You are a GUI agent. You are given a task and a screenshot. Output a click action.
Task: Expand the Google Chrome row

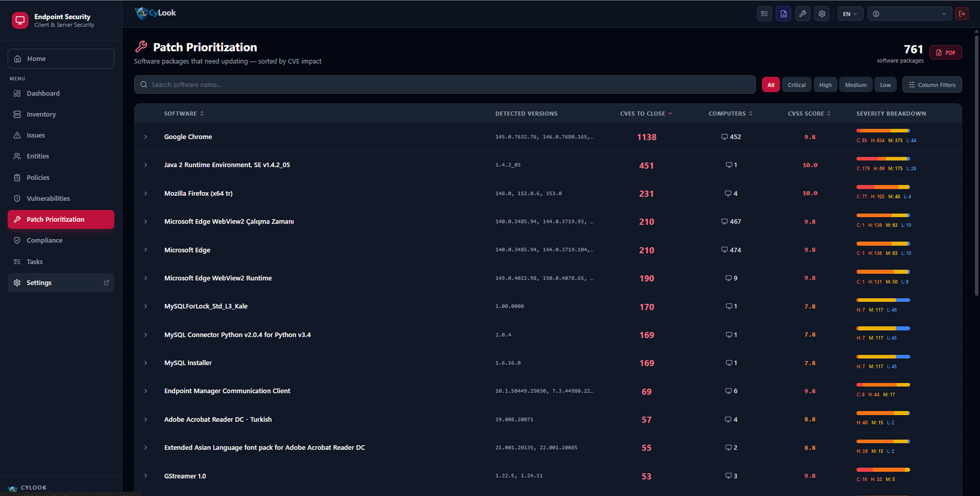pyautogui.click(x=146, y=137)
